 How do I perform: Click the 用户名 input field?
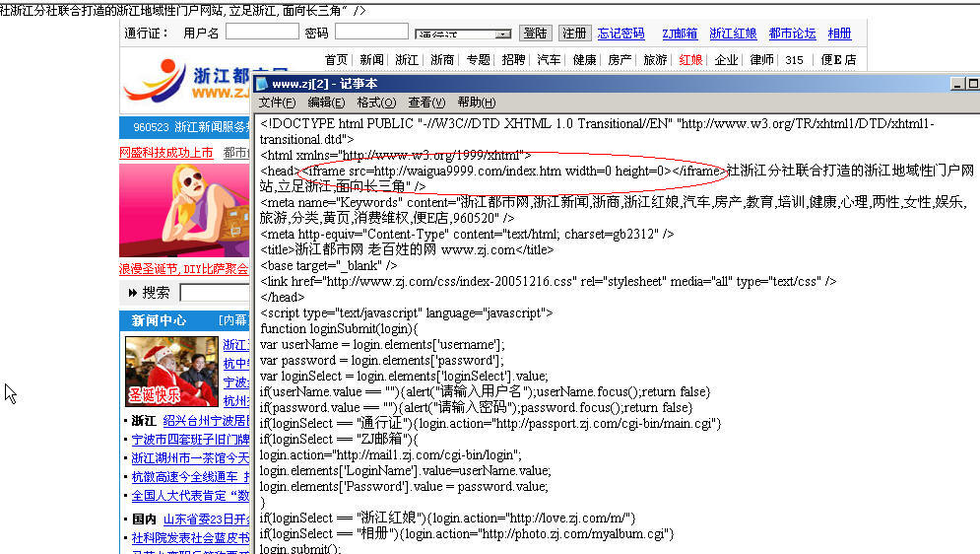coord(262,32)
